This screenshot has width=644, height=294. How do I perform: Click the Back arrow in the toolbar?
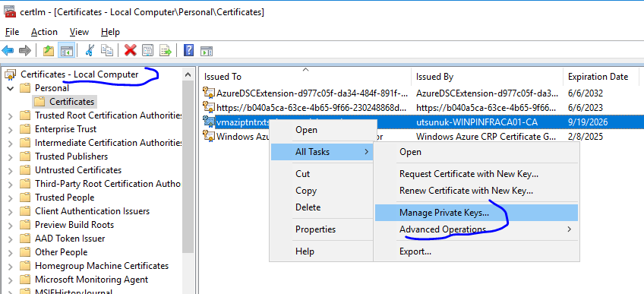8,50
